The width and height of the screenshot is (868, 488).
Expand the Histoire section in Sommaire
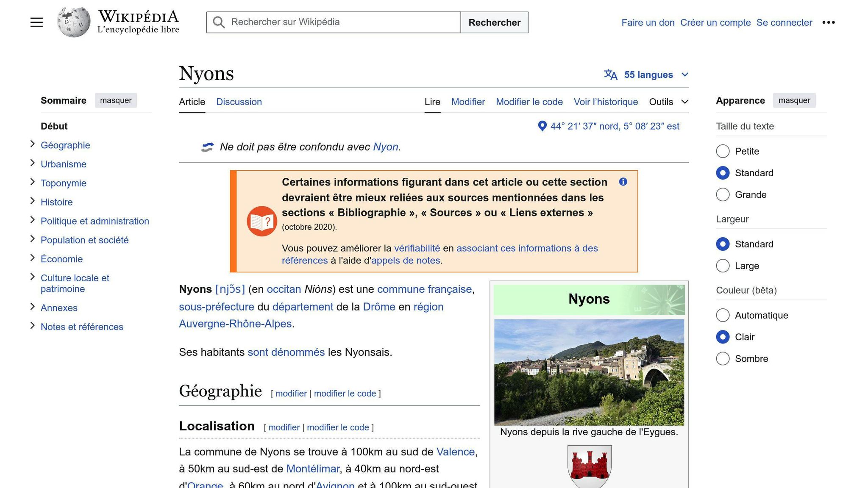click(32, 201)
